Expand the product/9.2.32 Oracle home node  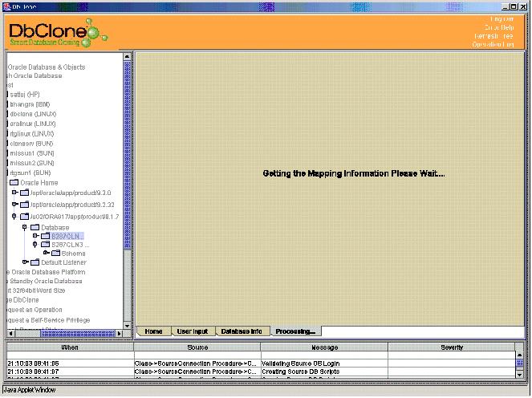[14, 205]
